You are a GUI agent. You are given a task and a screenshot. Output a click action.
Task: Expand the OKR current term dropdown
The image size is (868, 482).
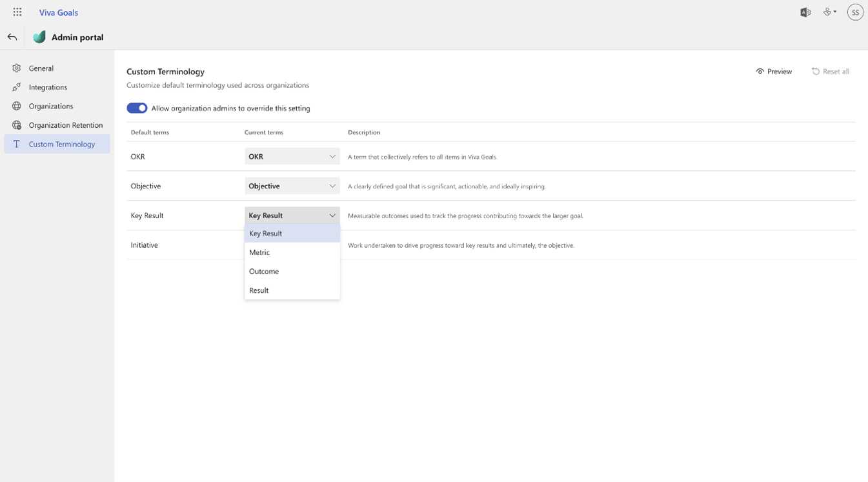click(x=292, y=156)
